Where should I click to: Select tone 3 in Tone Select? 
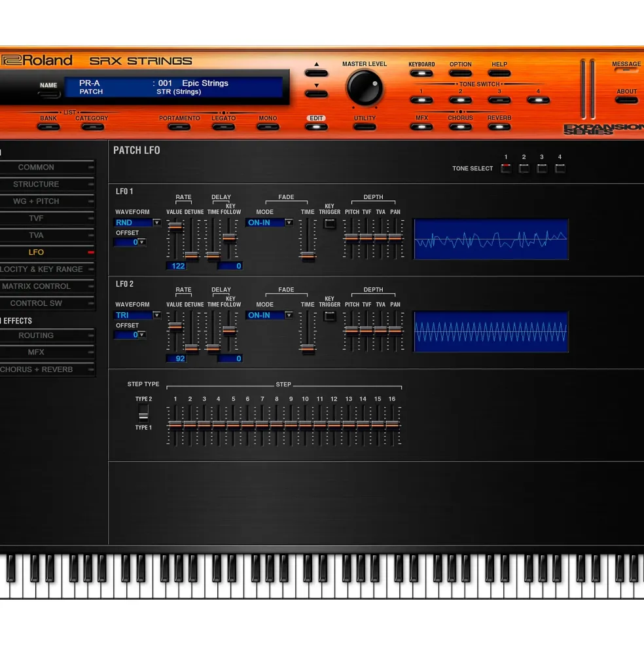tap(542, 168)
